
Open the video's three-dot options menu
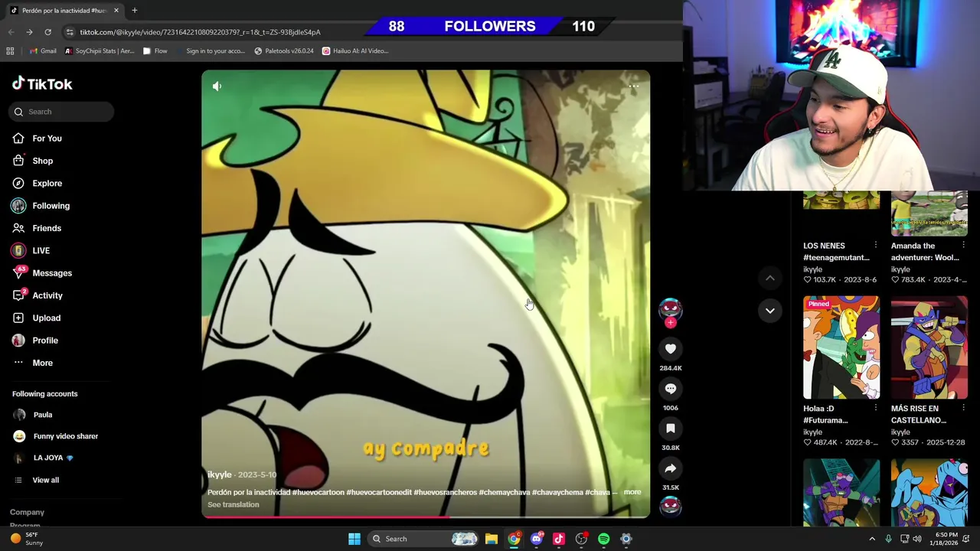634,86
